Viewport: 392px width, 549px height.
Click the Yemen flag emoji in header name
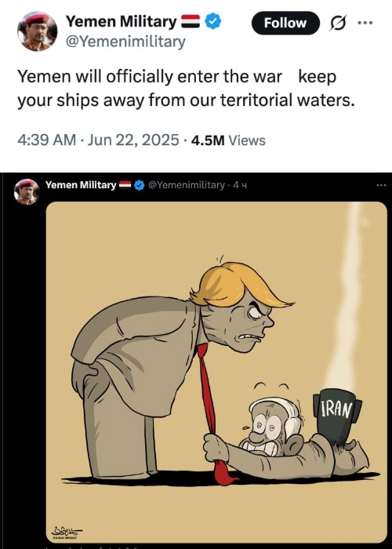(x=191, y=21)
